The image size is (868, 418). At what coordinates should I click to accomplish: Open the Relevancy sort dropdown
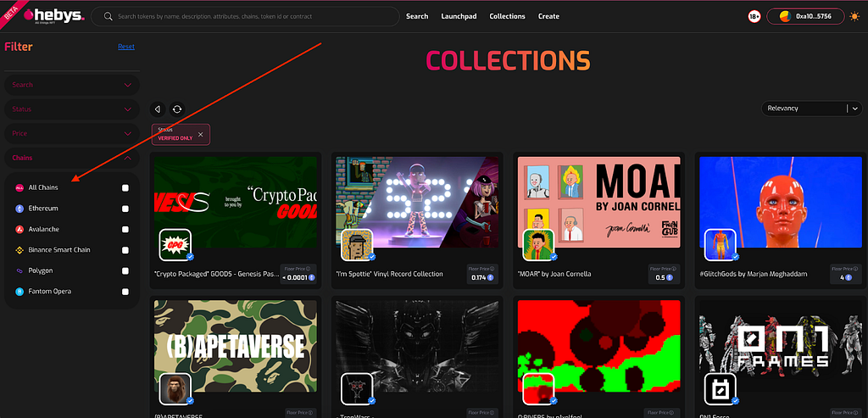pyautogui.click(x=812, y=109)
